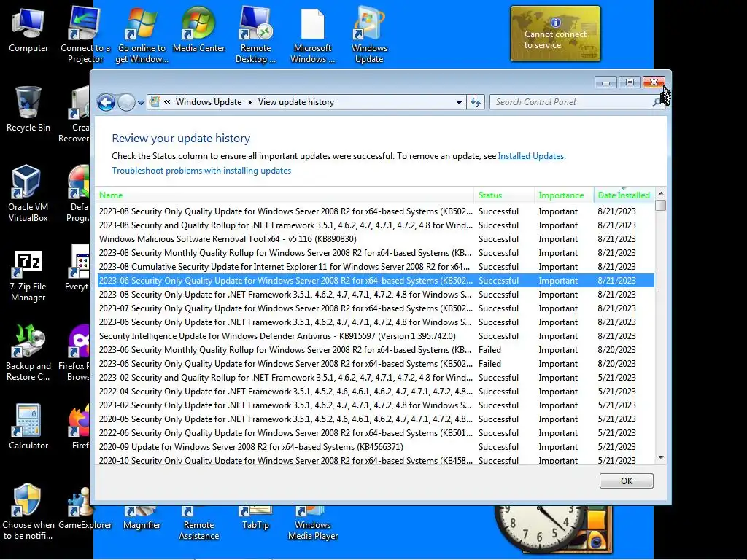Open 7-Zip File Manager

(28, 276)
